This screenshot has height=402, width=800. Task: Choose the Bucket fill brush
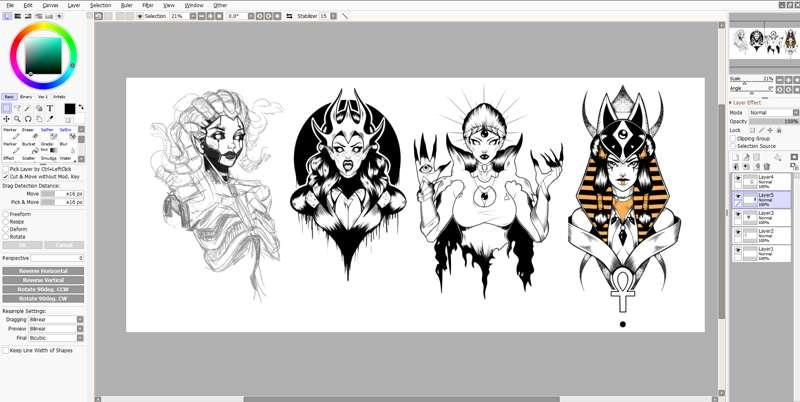(28, 143)
